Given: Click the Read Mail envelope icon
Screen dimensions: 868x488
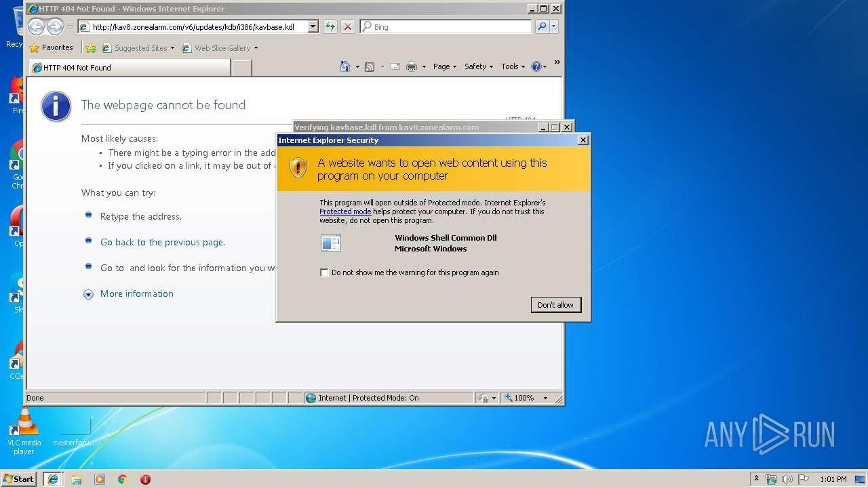Looking at the screenshot, I should 395,66.
